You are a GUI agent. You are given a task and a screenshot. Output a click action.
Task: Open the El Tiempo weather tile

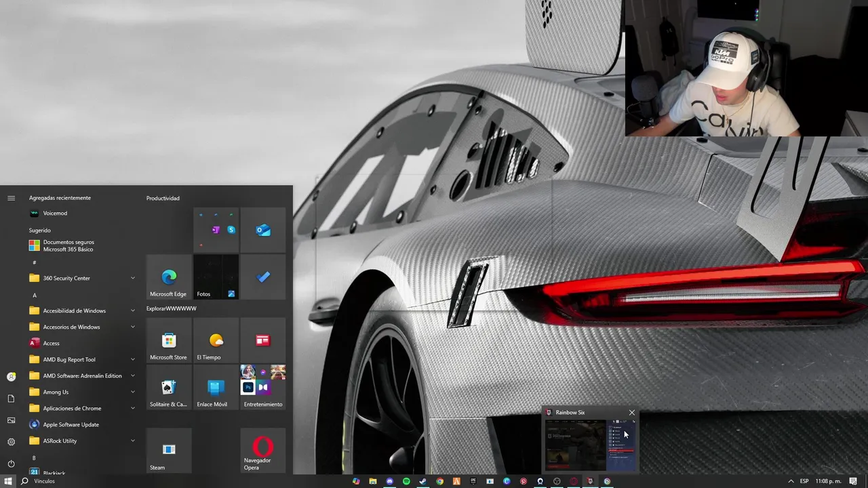click(x=216, y=340)
